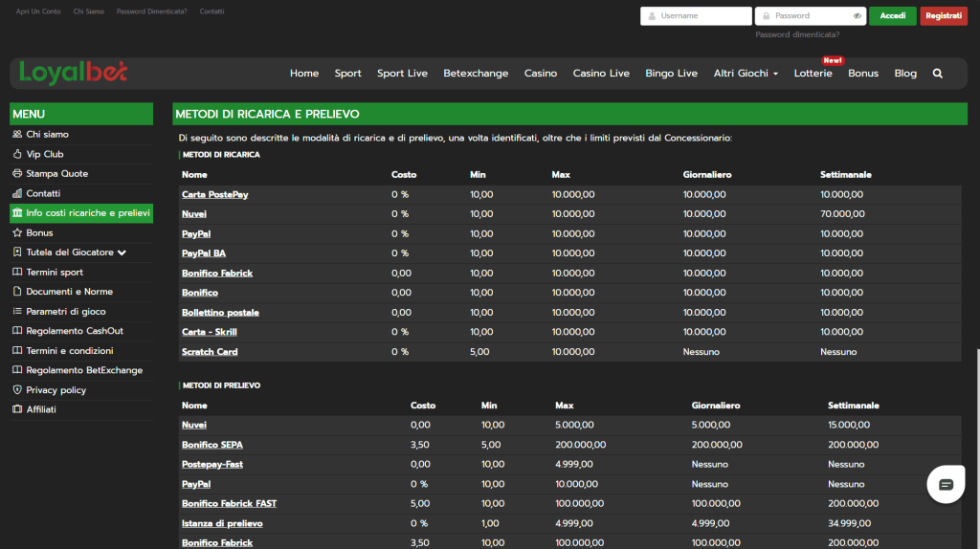Click the thumbs-up icon beside Vip Club
This screenshot has height=549, width=980.
pos(17,154)
